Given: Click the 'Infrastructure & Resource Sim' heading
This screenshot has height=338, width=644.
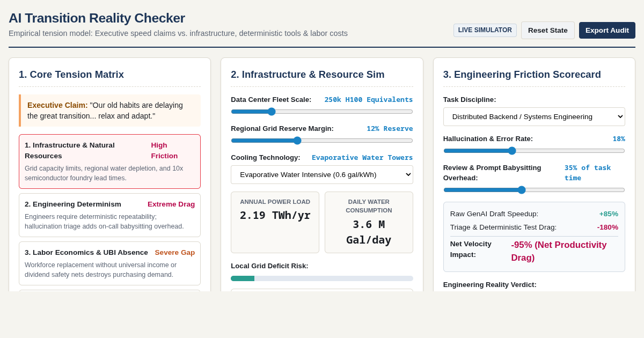Looking at the screenshot, I should 308,75.
